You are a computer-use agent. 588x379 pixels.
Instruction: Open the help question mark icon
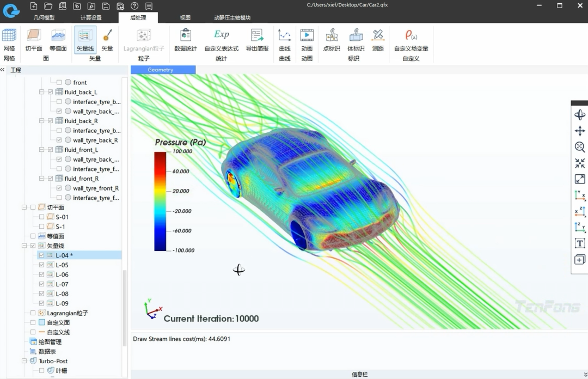134,5
